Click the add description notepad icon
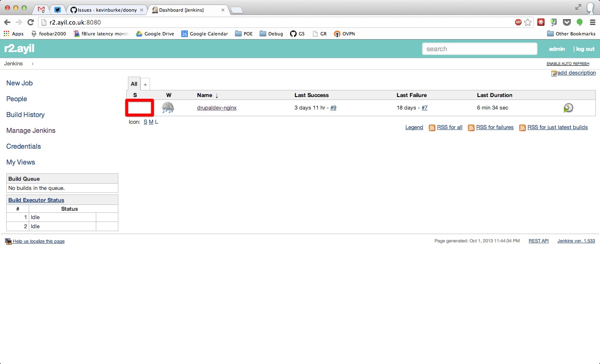The width and height of the screenshot is (600, 364). coord(554,73)
